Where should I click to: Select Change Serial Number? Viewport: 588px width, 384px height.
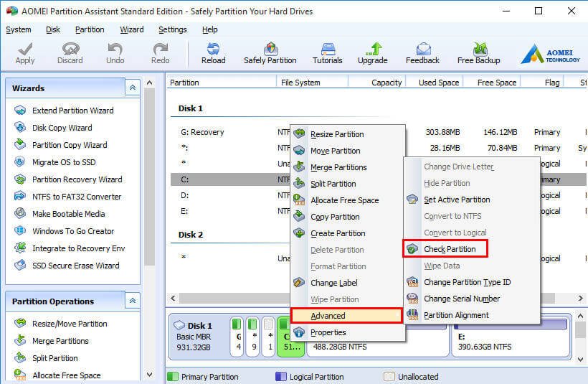click(472, 299)
